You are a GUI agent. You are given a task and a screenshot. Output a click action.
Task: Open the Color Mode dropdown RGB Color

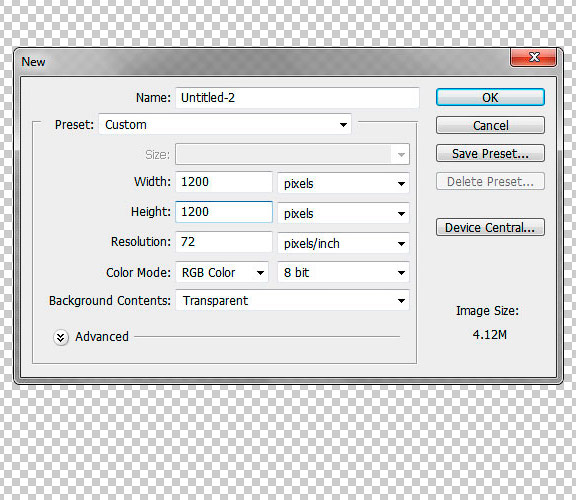pos(222,272)
